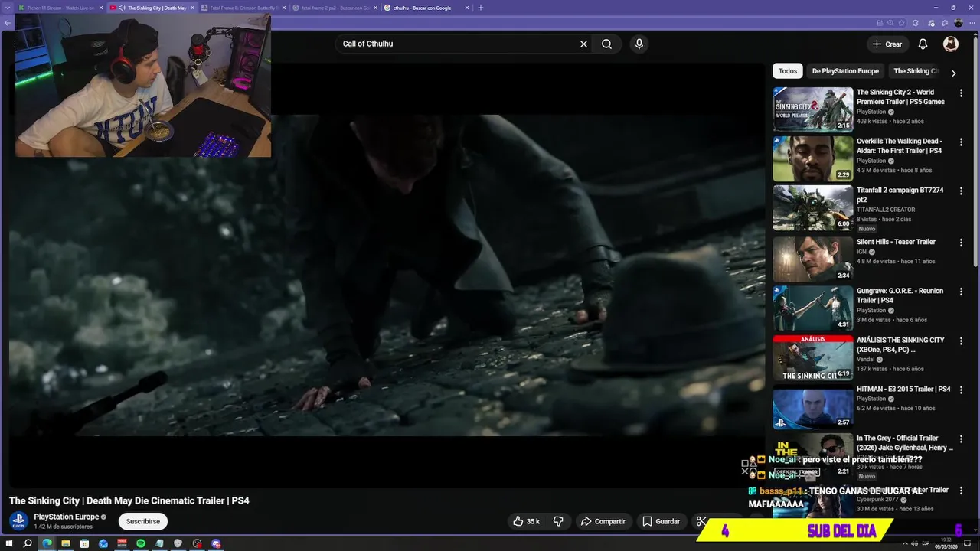The image size is (980, 551).
Task: Open options for HITMAN E3 2015 video
Action: point(961,390)
